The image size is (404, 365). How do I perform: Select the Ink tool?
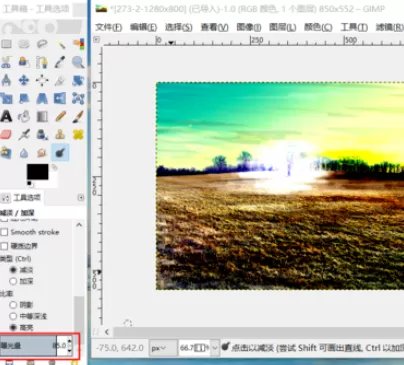coord(42,134)
